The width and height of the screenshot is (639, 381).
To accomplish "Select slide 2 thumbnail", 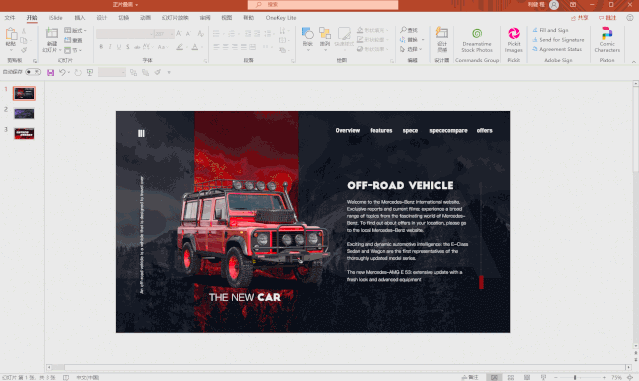I will point(24,113).
